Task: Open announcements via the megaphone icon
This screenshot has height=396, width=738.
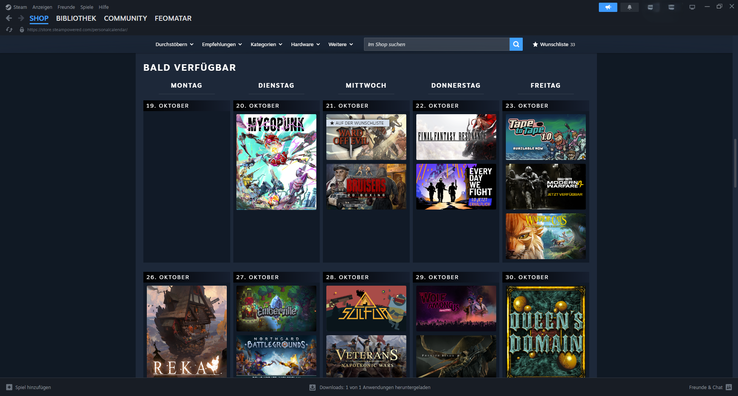Action: coord(608,7)
